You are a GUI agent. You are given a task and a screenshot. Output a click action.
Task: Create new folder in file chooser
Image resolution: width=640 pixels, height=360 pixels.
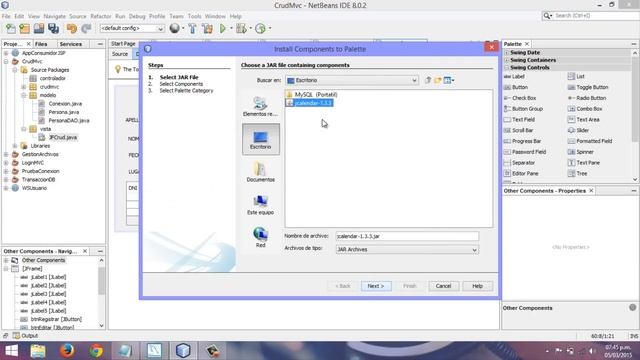pyautogui.click(x=438, y=80)
